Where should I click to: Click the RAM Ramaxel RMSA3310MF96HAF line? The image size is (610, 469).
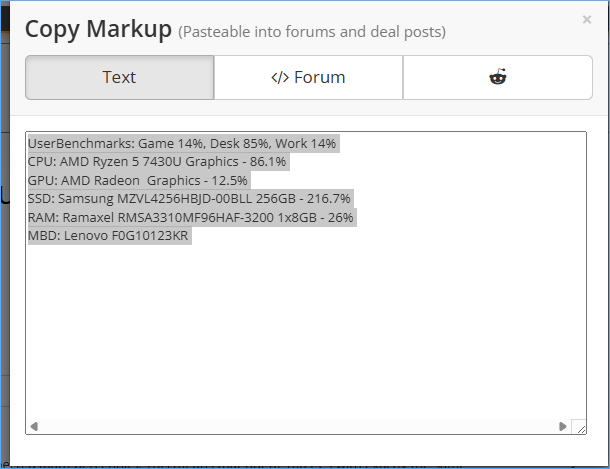191,217
